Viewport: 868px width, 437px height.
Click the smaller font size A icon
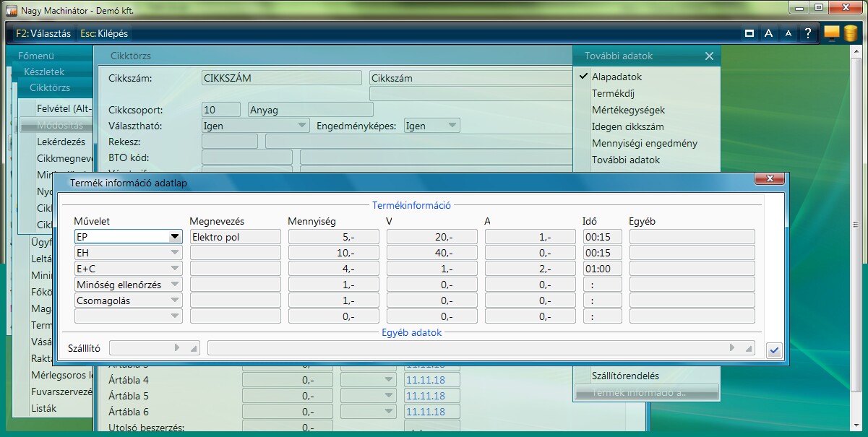click(x=788, y=33)
